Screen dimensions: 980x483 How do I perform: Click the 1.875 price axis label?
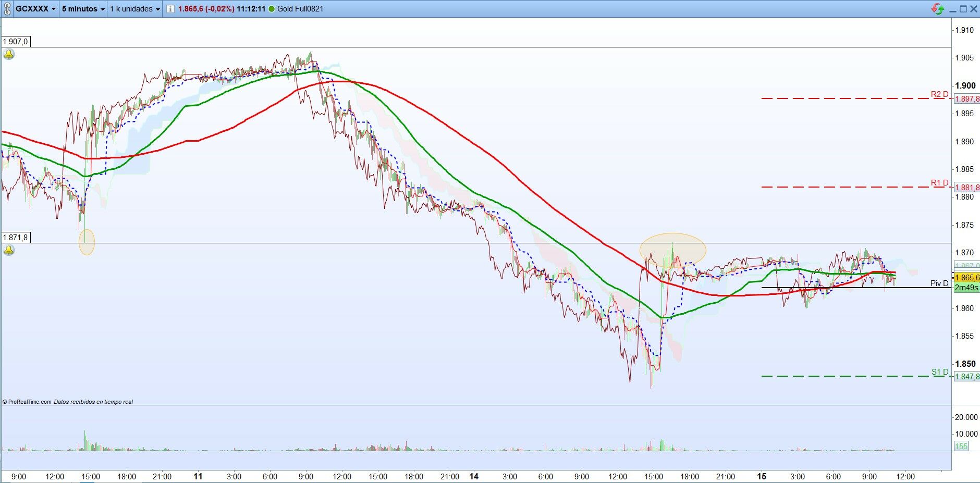964,225
